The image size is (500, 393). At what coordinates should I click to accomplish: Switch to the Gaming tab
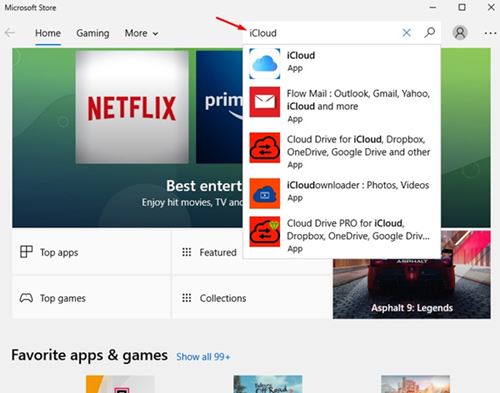tap(93, 33)
